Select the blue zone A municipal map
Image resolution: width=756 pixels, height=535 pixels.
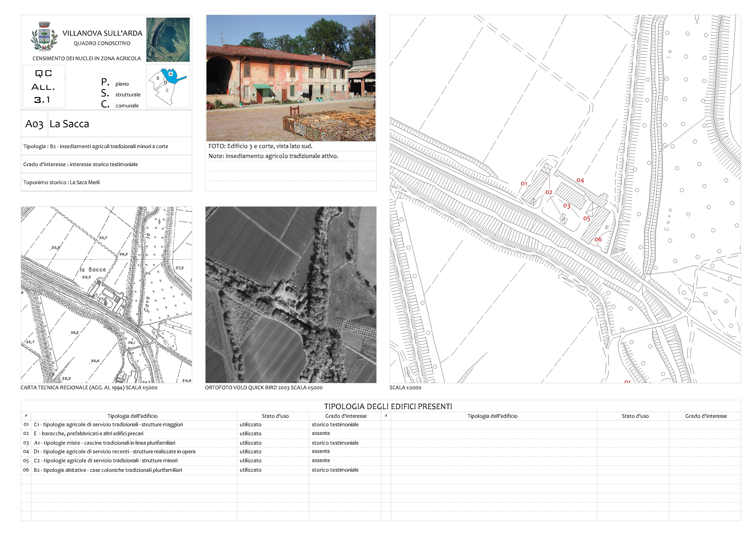point(168,86)
